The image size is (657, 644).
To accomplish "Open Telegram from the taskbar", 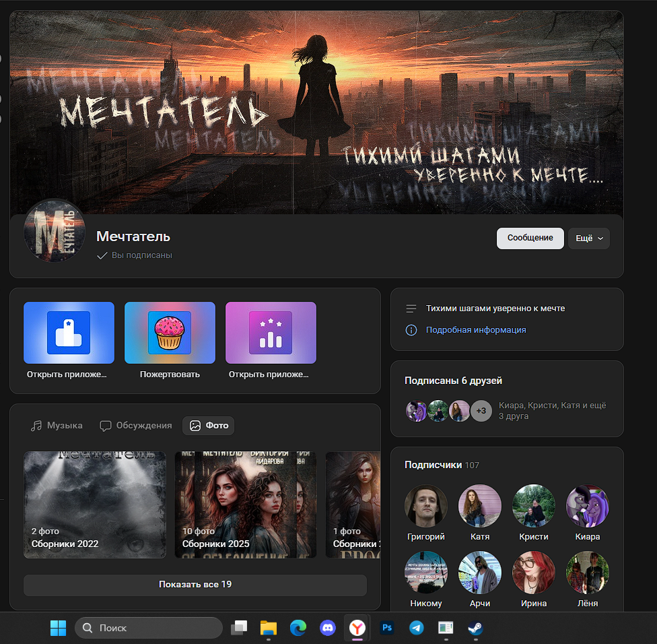I will pos(416,628).
